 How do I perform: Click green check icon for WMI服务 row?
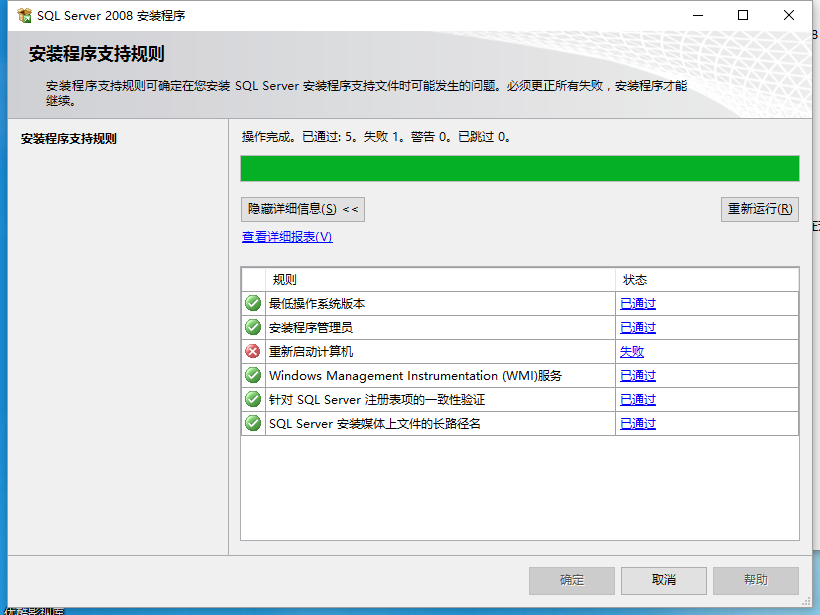point(253,375)
